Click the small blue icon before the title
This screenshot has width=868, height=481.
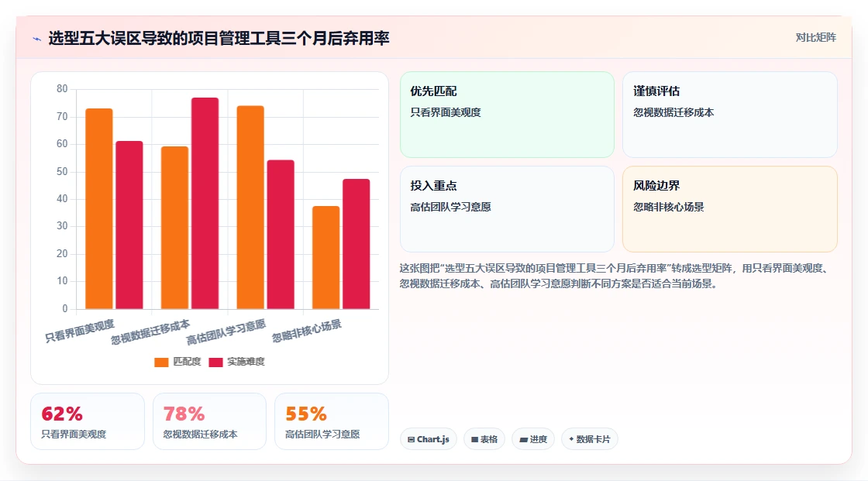[x=37, y=39]
